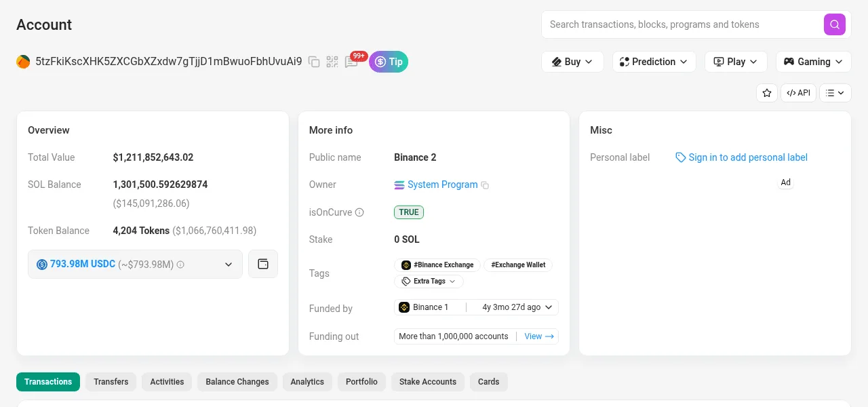Switch to the Cards tab
Screen dimensions: 868x407
tap(488, 382)
